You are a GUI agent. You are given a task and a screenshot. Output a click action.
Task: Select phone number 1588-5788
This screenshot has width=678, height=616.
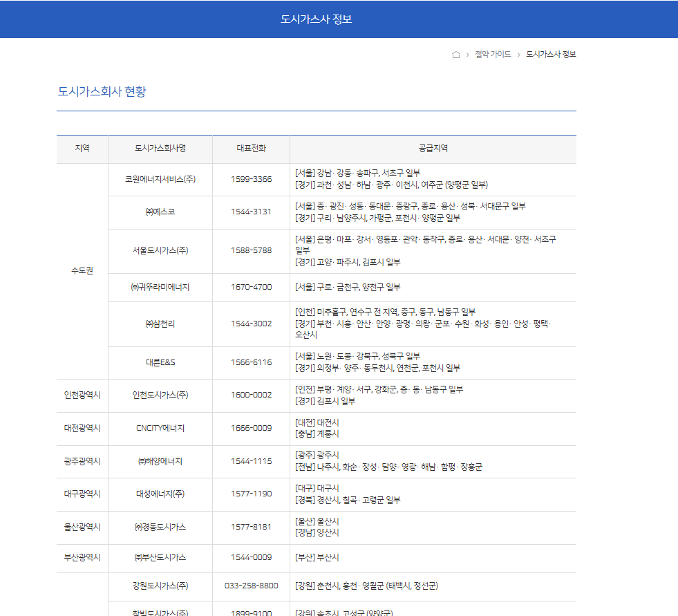pyautogui.click(x=251, y=250)
